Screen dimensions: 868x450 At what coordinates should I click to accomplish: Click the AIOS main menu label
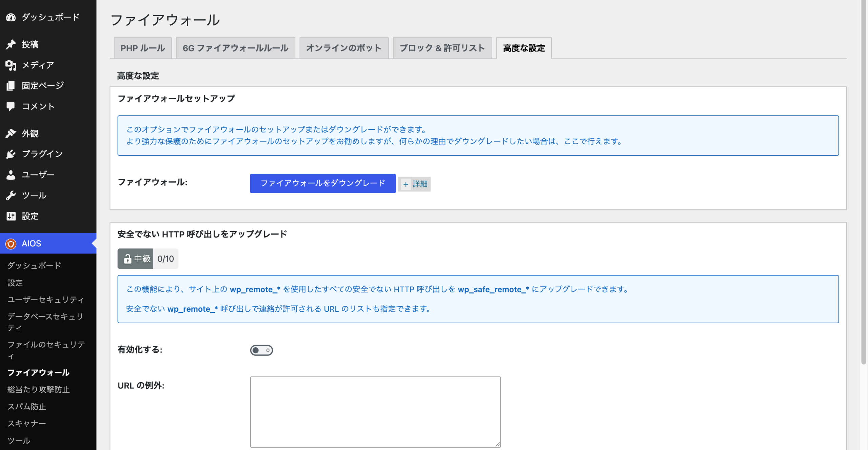tap(32, 243)
